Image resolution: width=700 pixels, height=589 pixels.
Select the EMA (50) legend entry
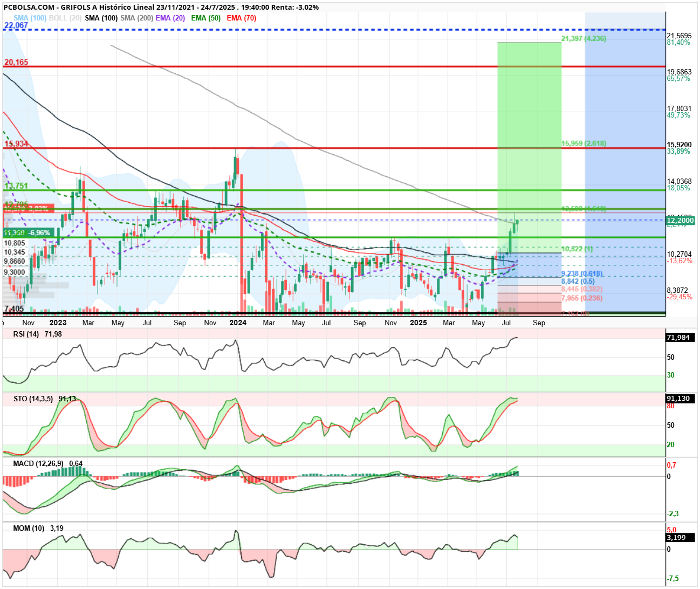pos(206,18)
